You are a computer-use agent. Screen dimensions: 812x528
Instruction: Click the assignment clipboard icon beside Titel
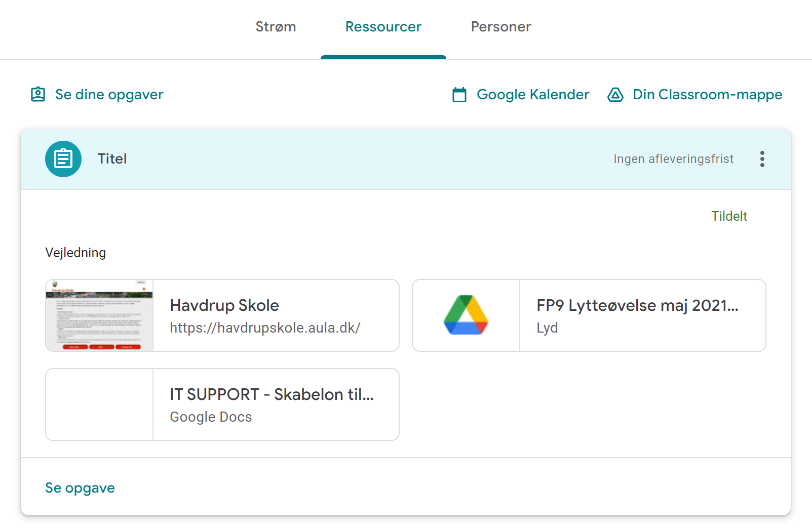point(63,159)
